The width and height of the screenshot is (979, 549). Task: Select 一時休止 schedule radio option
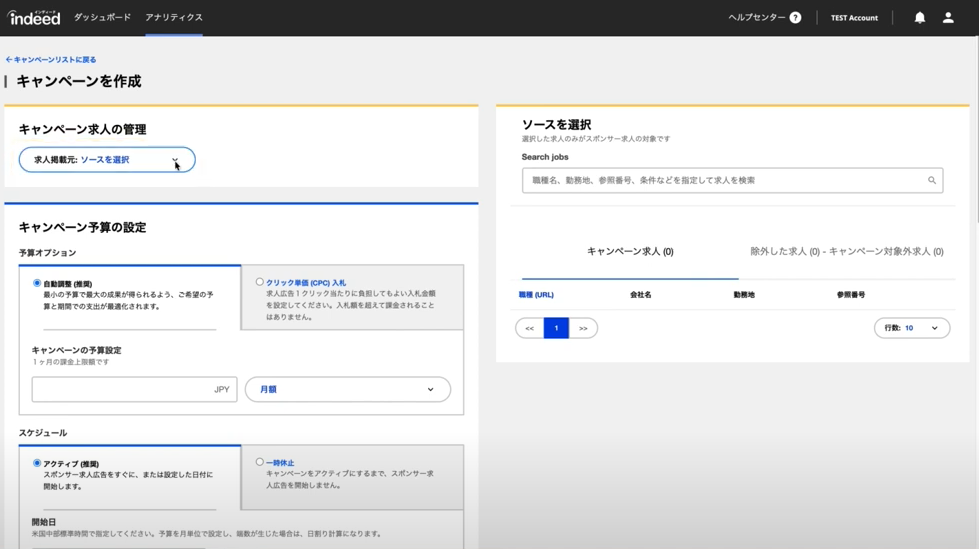260,462
